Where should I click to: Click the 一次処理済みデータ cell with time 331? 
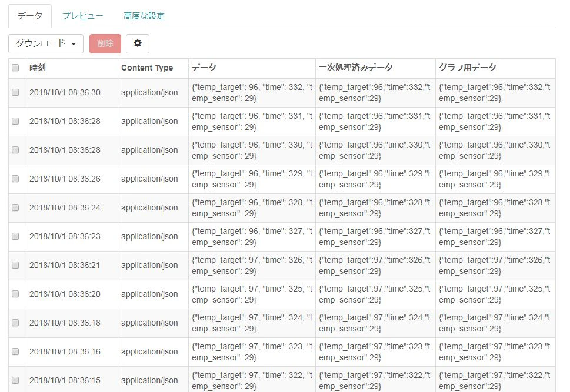[375, 121]
